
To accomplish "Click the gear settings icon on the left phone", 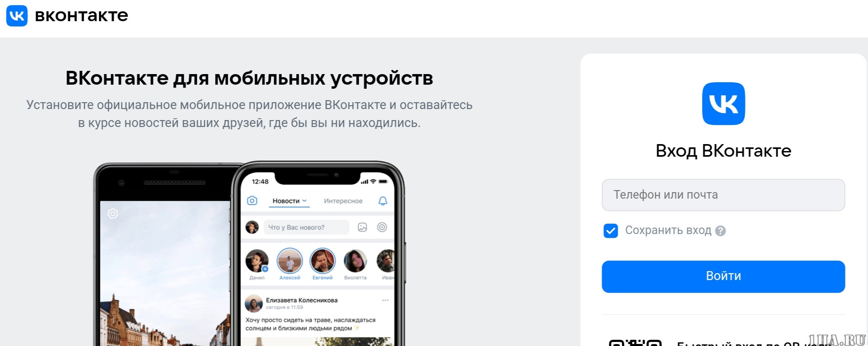I will [113, 214].
